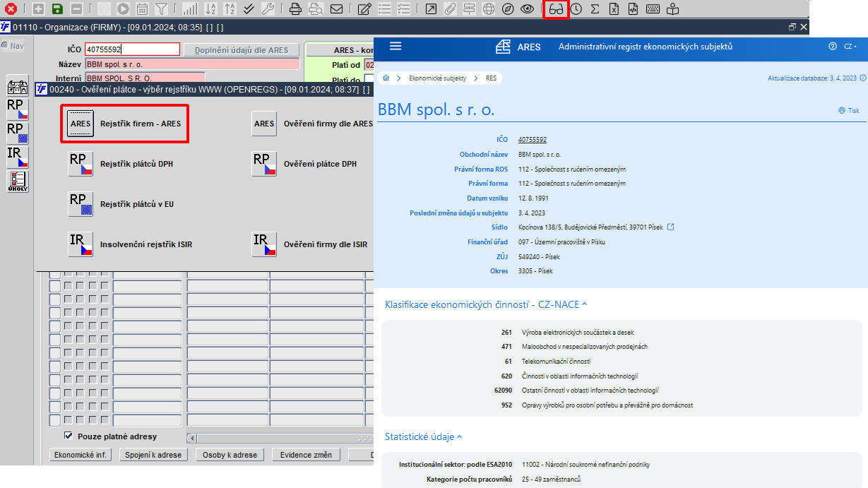Click the sigma sum toolbar icon
This screenshot has width=868, height=488.
click(595, 9)
